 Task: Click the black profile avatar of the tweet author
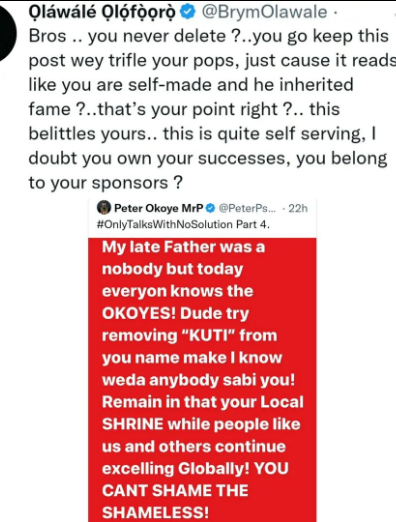[7, 32]
